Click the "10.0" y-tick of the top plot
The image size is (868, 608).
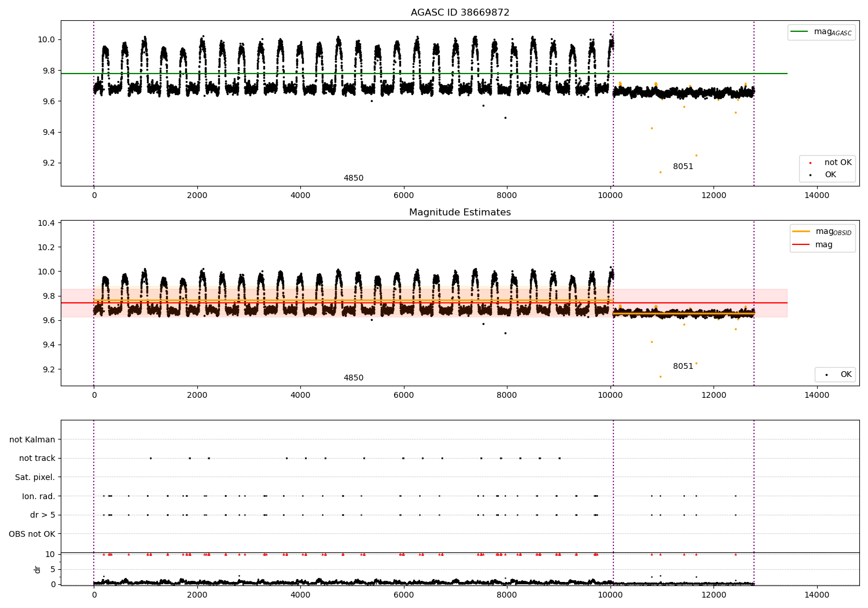pyautogui.click(x=46, y=40)
